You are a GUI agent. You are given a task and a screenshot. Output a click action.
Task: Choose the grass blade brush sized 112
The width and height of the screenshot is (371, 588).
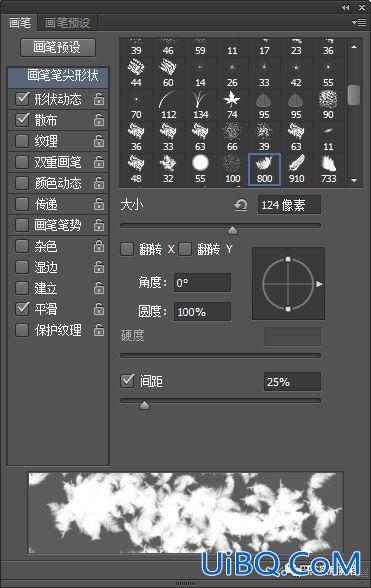pos(168,105)
